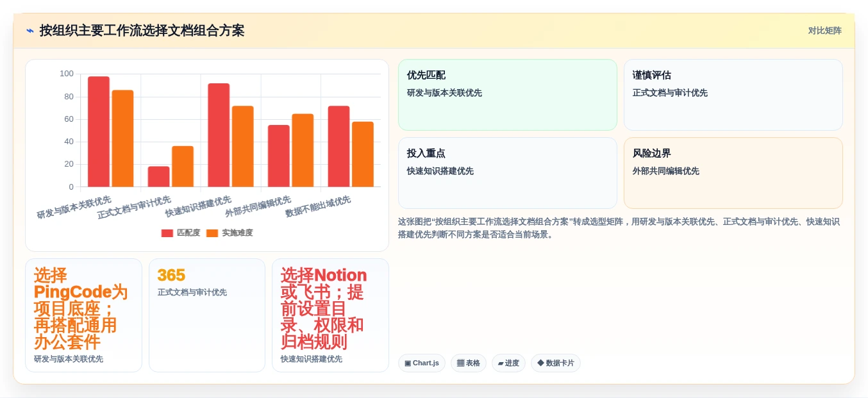Open the 优先匹配 card

[x=507, y=95]
